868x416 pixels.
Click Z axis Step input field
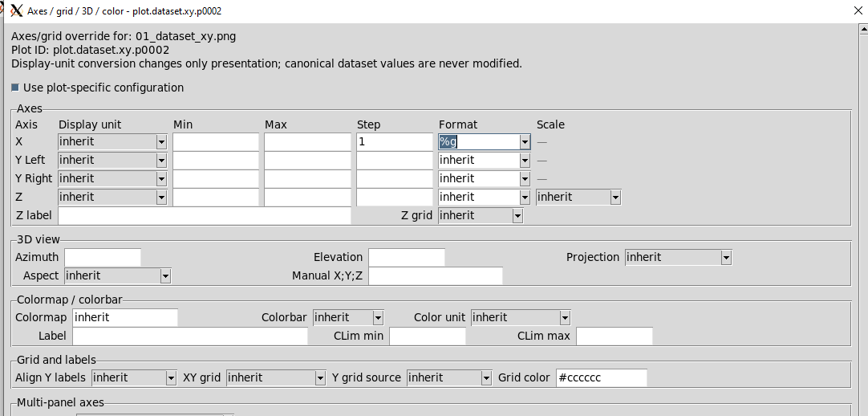point(395,197)
